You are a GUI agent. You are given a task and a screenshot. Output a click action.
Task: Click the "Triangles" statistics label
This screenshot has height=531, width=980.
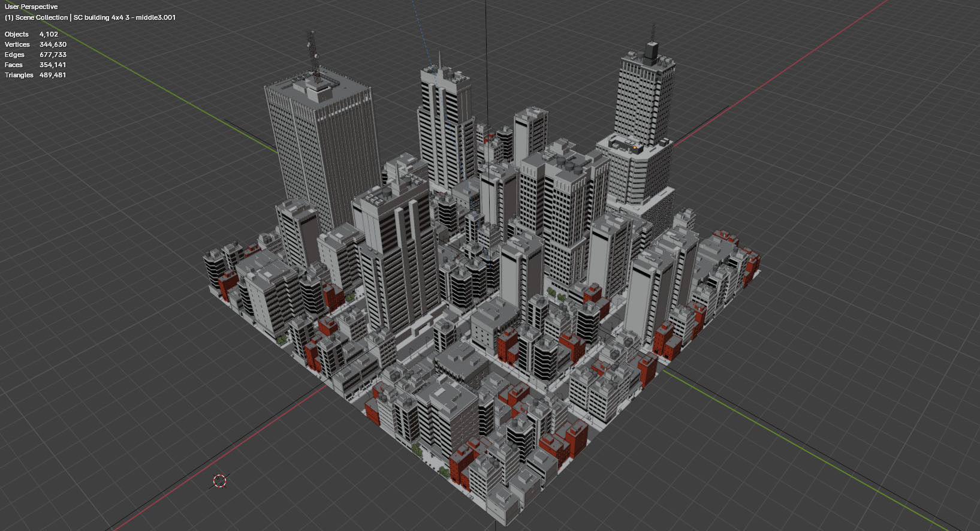[x=19, y=75]
